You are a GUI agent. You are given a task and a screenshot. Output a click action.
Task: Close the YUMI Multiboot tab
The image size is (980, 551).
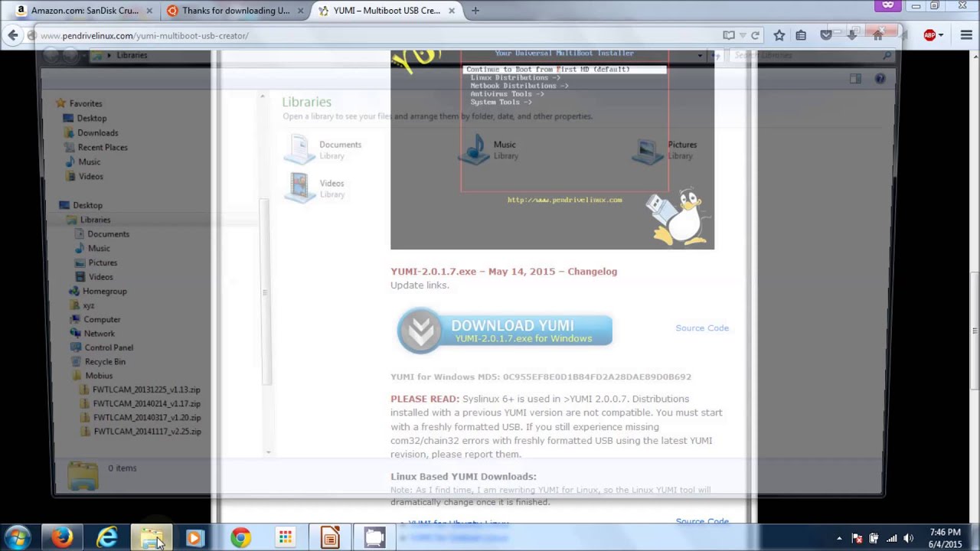point(452,11)
